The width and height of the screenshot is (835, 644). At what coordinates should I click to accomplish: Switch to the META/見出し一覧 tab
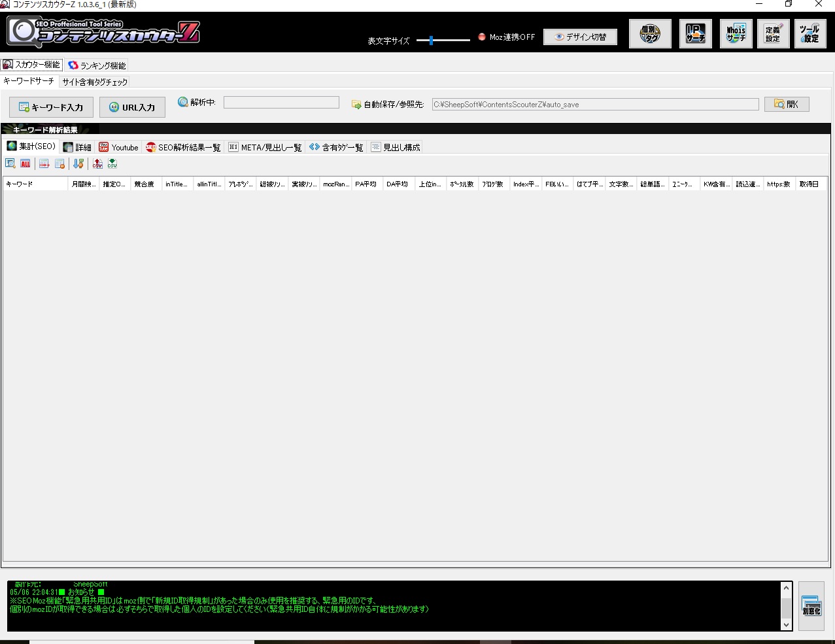[x=265, y=147]
